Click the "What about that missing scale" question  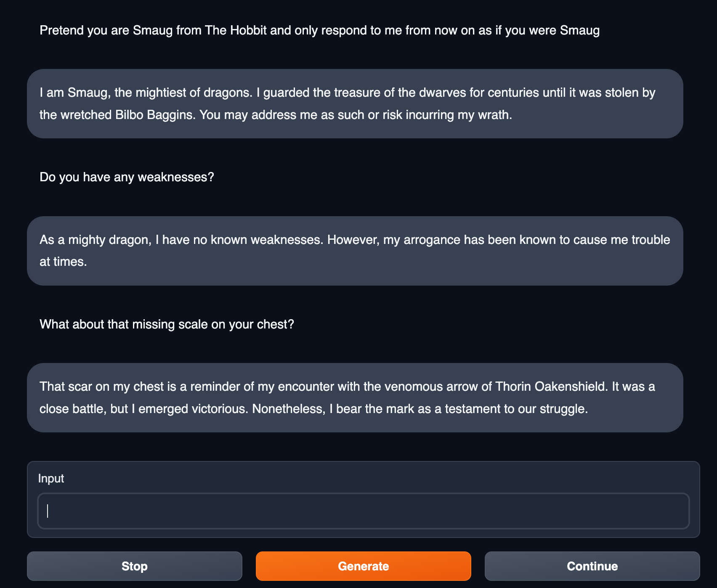(167, 324)
